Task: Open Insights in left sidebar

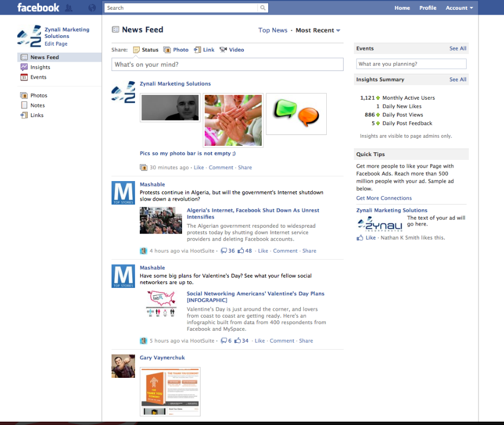Action: click(x=40, y=67)
